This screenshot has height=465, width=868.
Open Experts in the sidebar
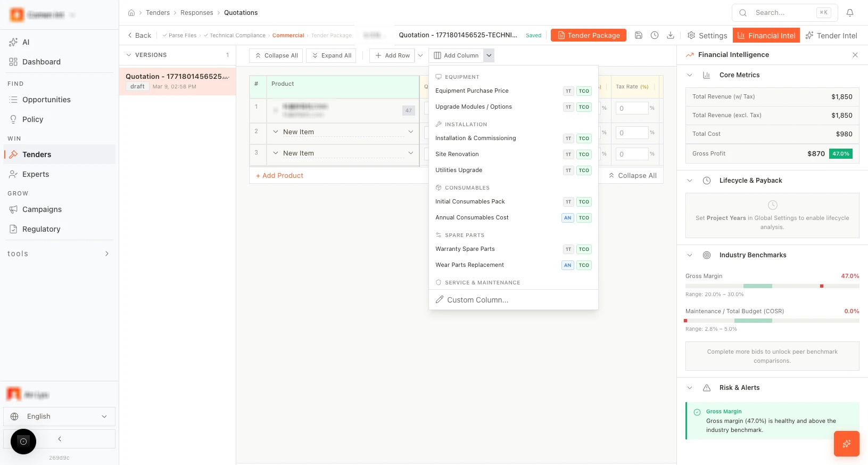(x=59, y=174)
